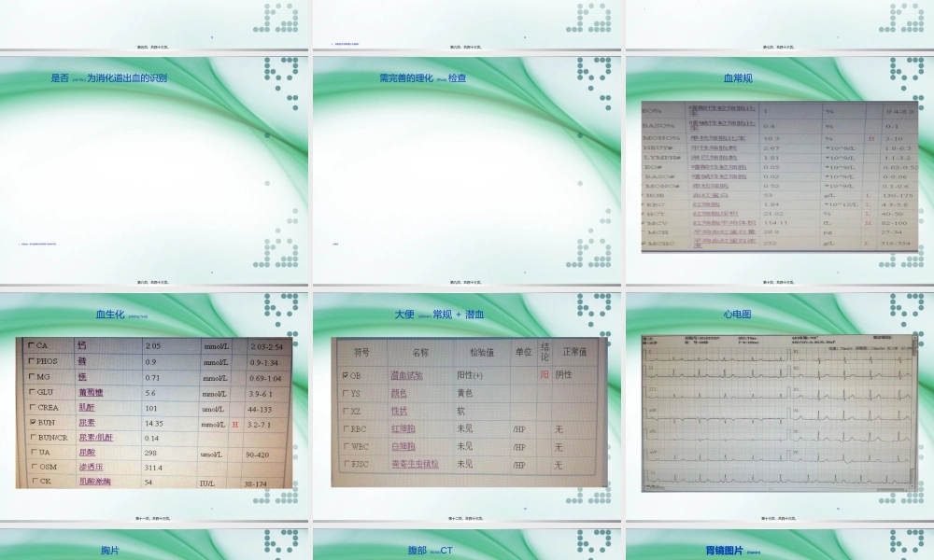Click the 血生化 slide title

[x=111, y=315]
